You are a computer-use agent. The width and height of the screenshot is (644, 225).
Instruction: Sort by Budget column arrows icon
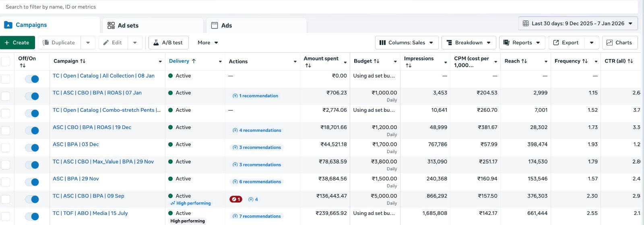376,61
